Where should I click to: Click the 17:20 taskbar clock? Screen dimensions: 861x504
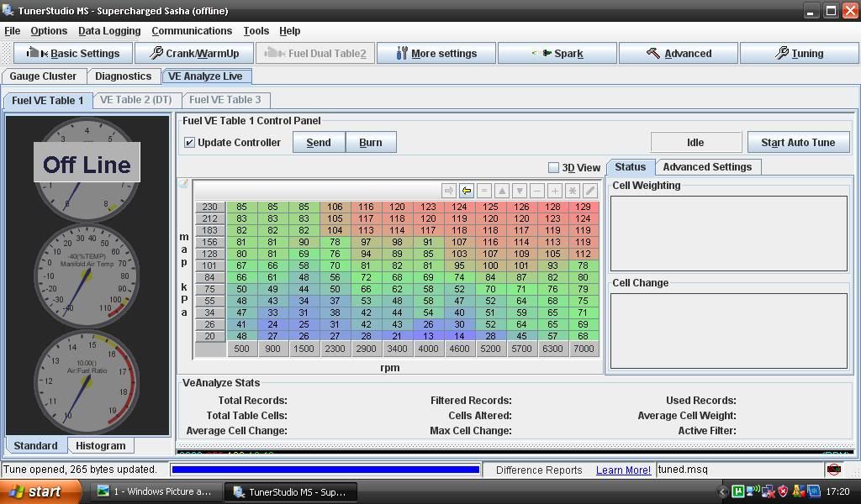(837, 491)
